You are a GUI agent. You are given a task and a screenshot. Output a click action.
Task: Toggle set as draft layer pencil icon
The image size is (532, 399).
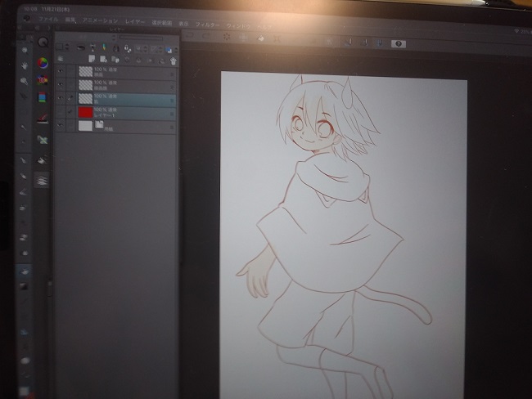104,48
